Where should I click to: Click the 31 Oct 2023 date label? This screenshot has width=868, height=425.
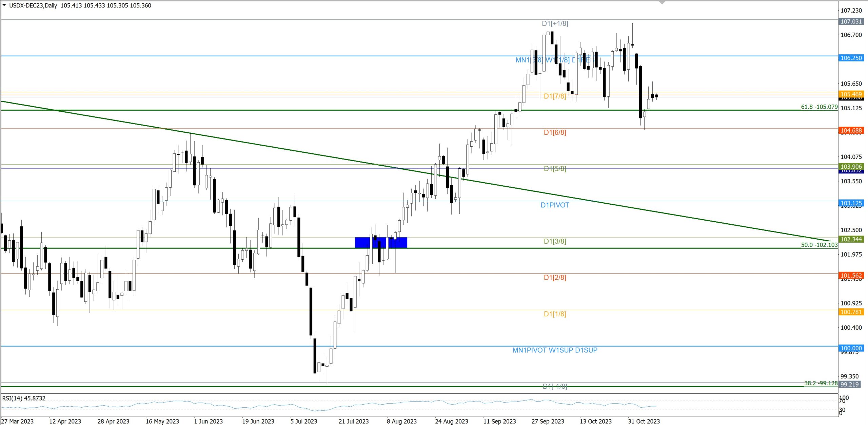[x=644, y=421]
